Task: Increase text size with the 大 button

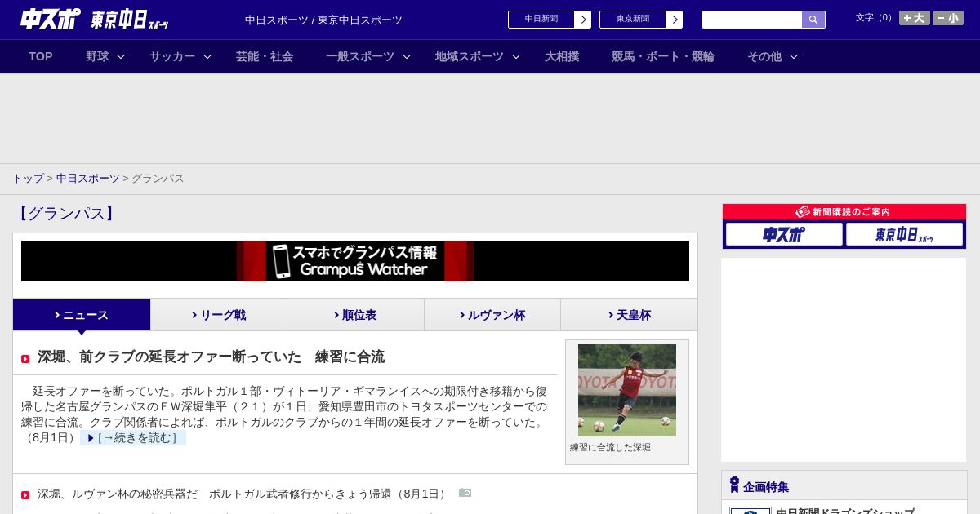Action: click(x=915, y=18)
